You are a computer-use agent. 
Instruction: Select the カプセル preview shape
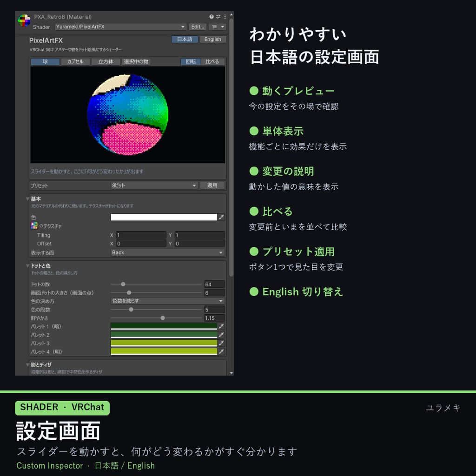[x=75, y=62]
